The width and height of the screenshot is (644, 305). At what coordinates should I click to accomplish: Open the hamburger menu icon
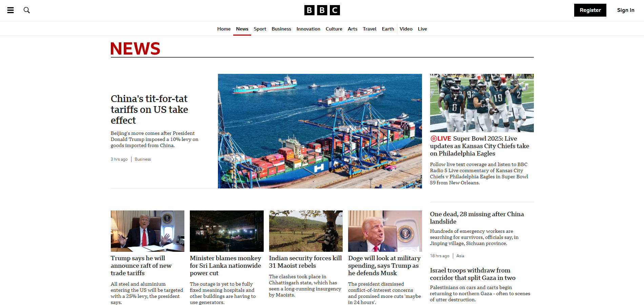point(11,10)
